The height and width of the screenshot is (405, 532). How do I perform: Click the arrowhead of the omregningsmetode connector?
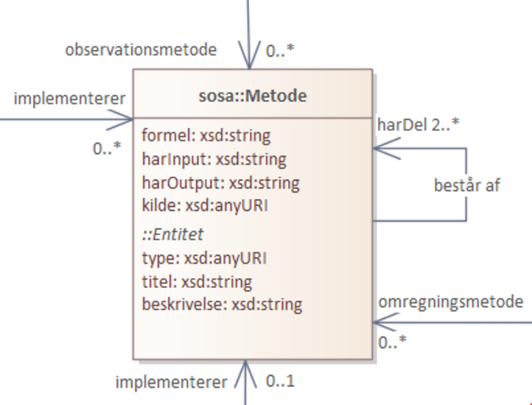click(386, 323)
